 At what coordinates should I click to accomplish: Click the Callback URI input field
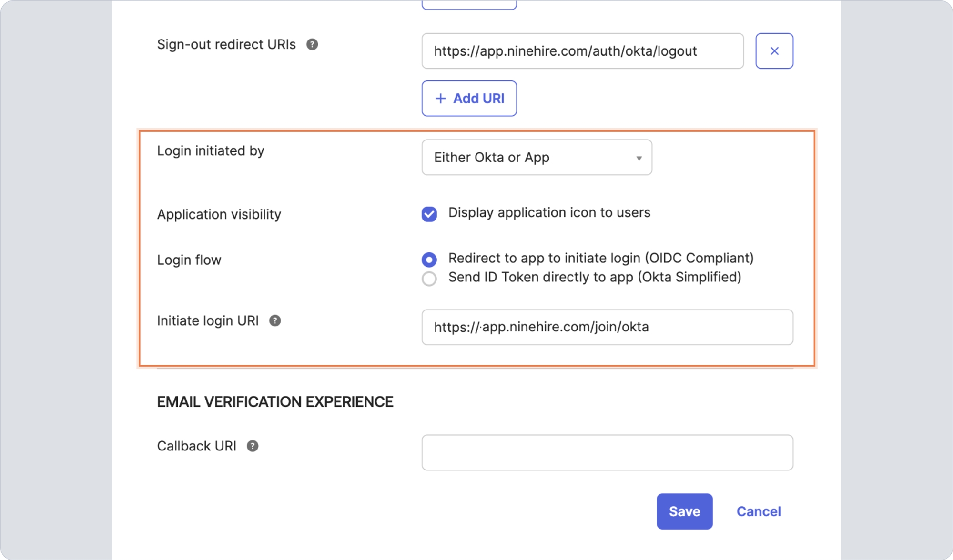(x=607, y=452)
